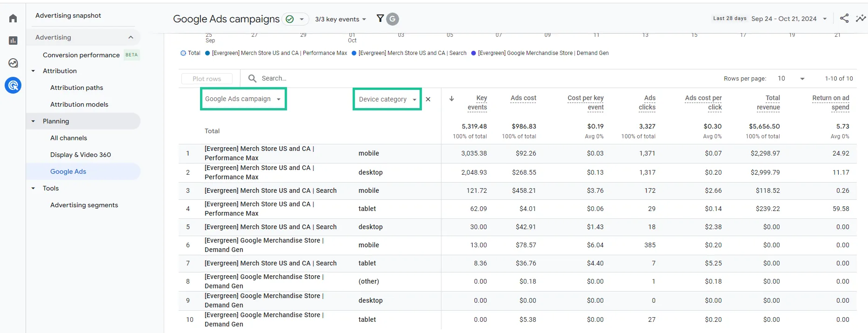Sort by Cost per key event column
Viewport: 868px width, 333px height.
point(586,102)
